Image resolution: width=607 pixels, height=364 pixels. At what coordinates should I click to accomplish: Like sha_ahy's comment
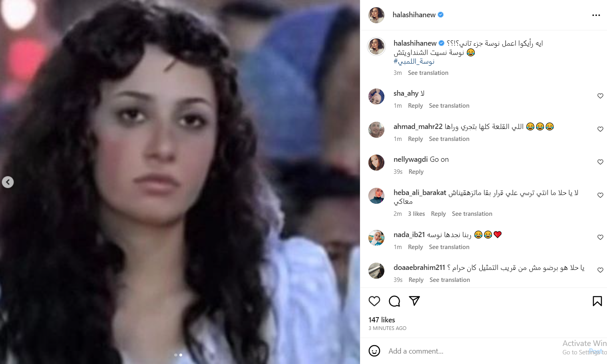point(600,96)
